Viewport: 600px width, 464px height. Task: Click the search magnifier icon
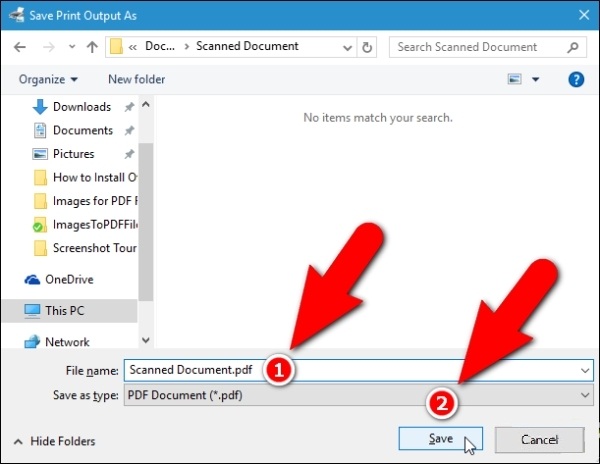point(575,47)
